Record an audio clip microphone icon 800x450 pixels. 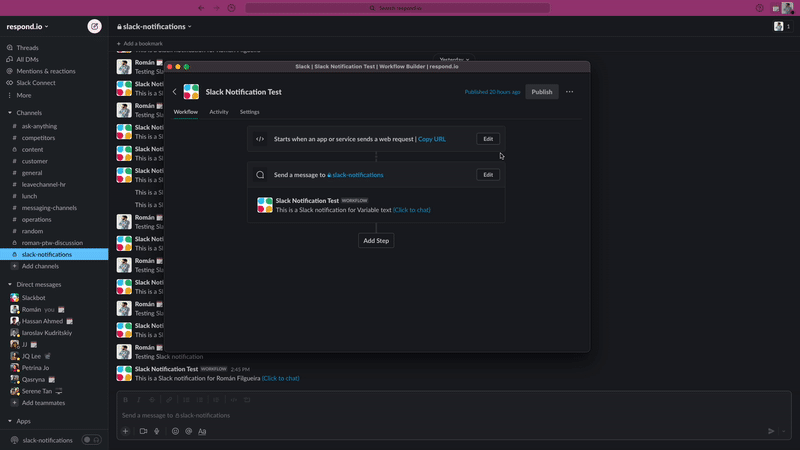pos(157,431)
